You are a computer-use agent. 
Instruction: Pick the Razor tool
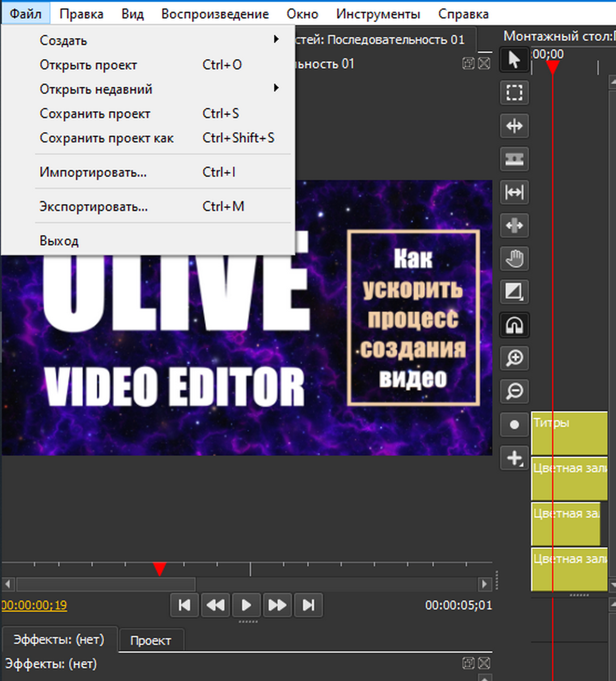(x=514, y=159)
